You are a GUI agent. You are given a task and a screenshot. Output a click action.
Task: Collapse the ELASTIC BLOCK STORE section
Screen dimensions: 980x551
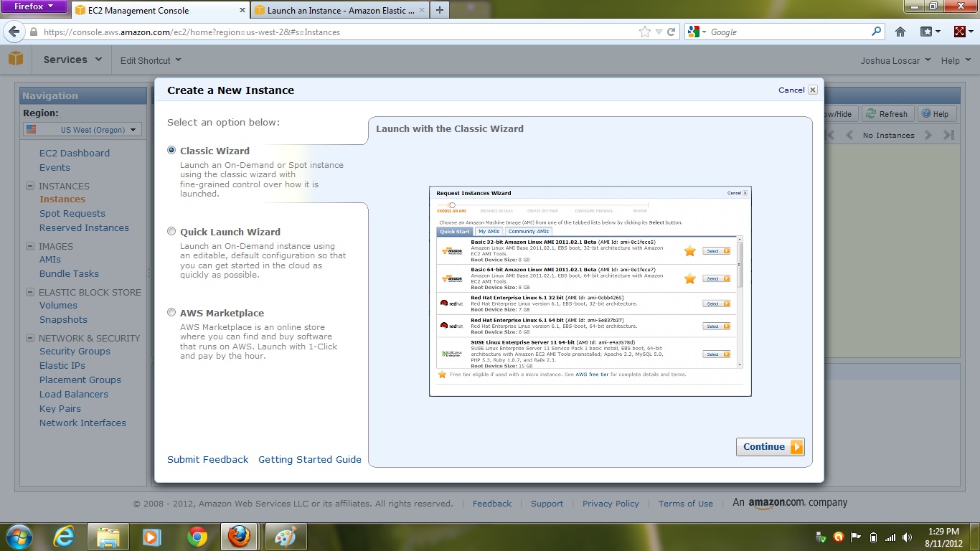point(30,292)
